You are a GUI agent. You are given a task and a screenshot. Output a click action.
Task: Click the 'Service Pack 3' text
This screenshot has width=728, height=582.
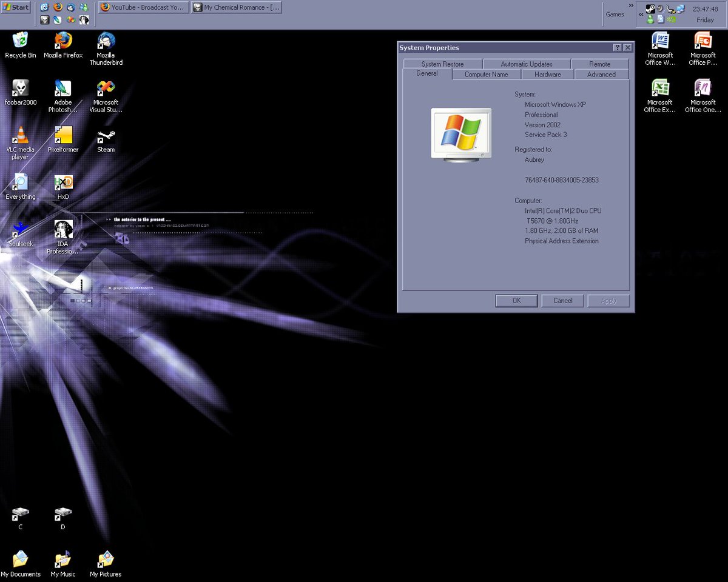[x=546, y=135]
